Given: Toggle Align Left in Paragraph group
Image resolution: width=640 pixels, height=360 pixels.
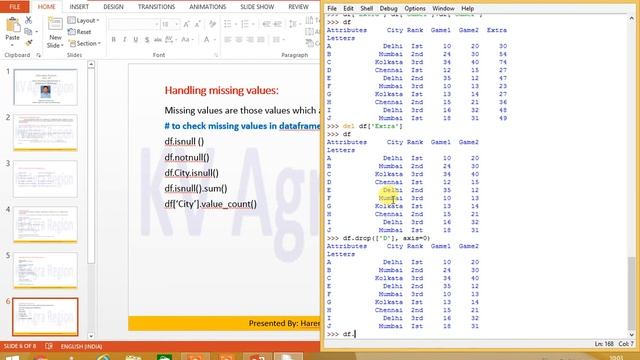Looking at the screenshot, I should click(228, 40).
